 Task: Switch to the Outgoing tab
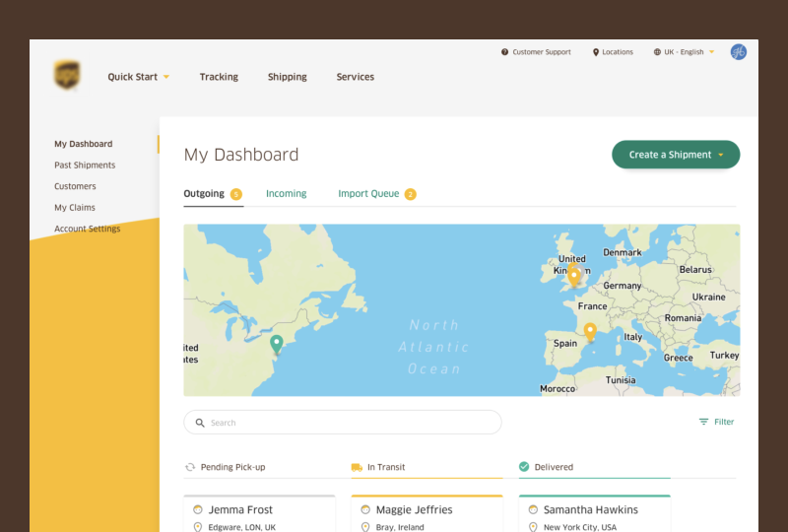(213, 194)
